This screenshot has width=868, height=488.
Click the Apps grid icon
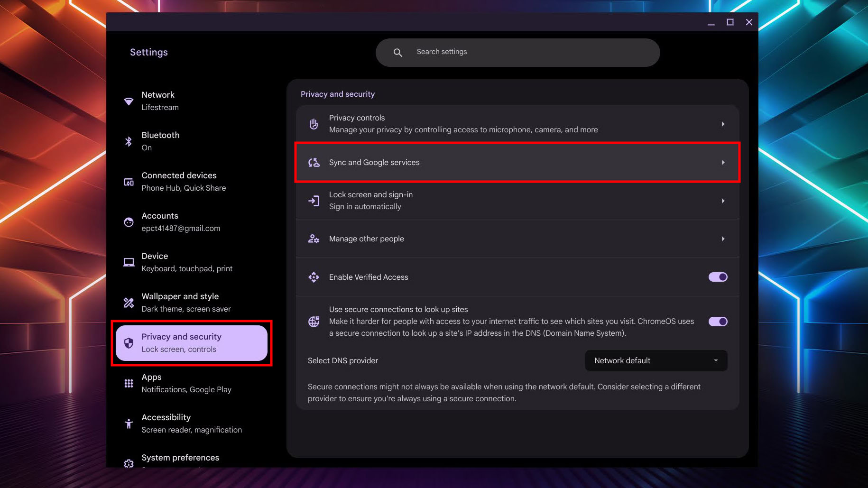[129, 383]
